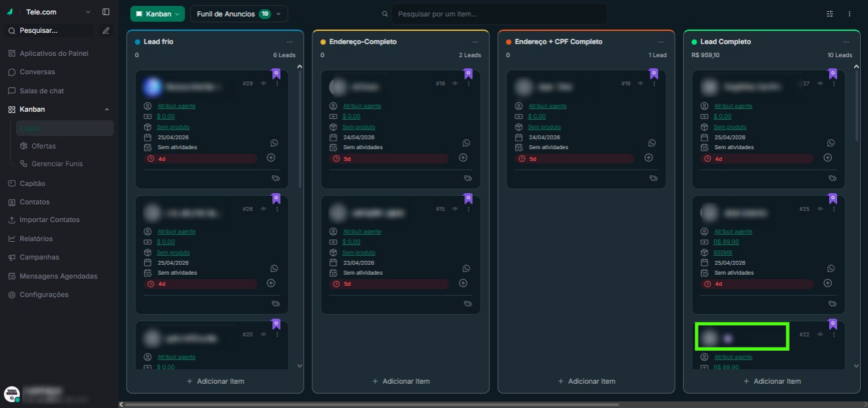Viewport: 868px width, 408px height.
Task: Click Adicionar Item in the Lead frio column
Action: pyautogui.click(x=215, y=381)
